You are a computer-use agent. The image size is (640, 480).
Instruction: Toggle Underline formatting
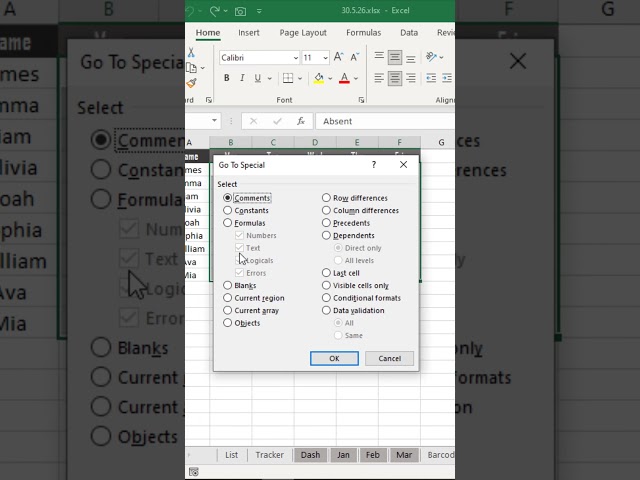pos(258,78)
